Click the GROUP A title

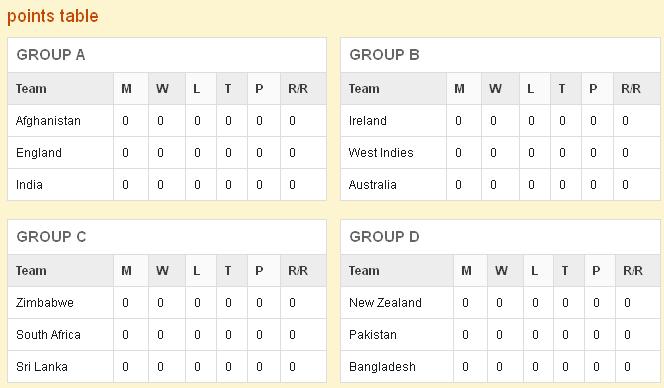click(x=51, y=55)
